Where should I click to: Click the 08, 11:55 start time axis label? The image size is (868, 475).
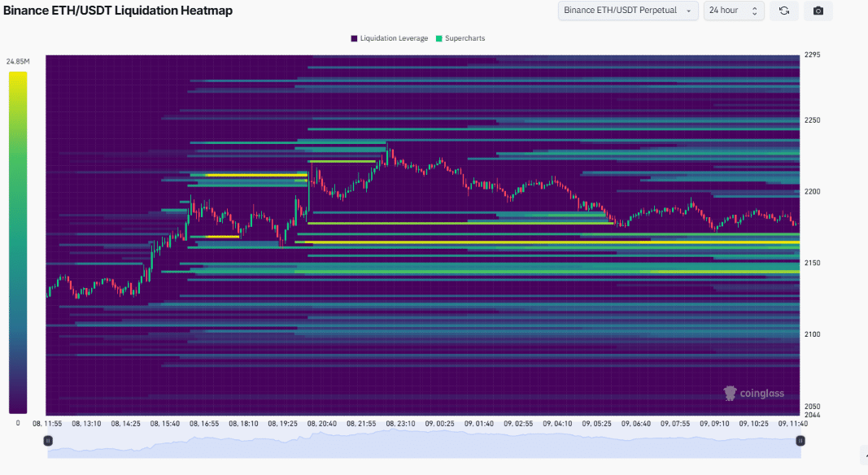point(48,424)
